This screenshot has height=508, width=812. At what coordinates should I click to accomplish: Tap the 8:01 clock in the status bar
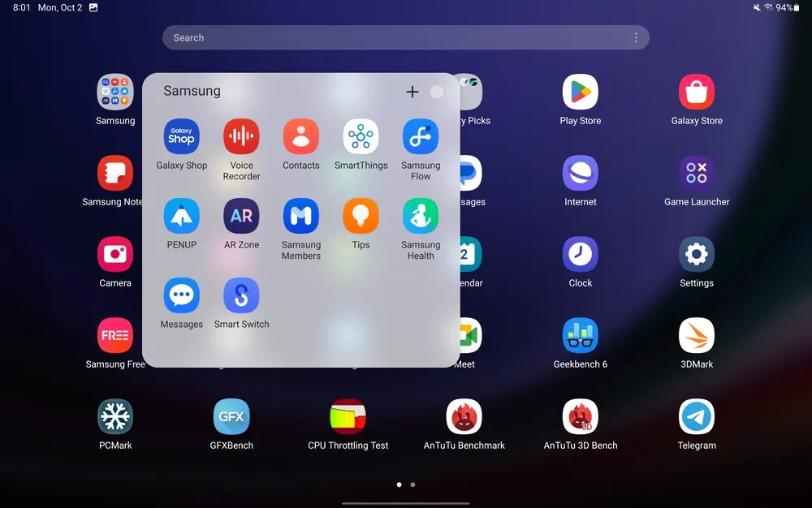[22, 7]
